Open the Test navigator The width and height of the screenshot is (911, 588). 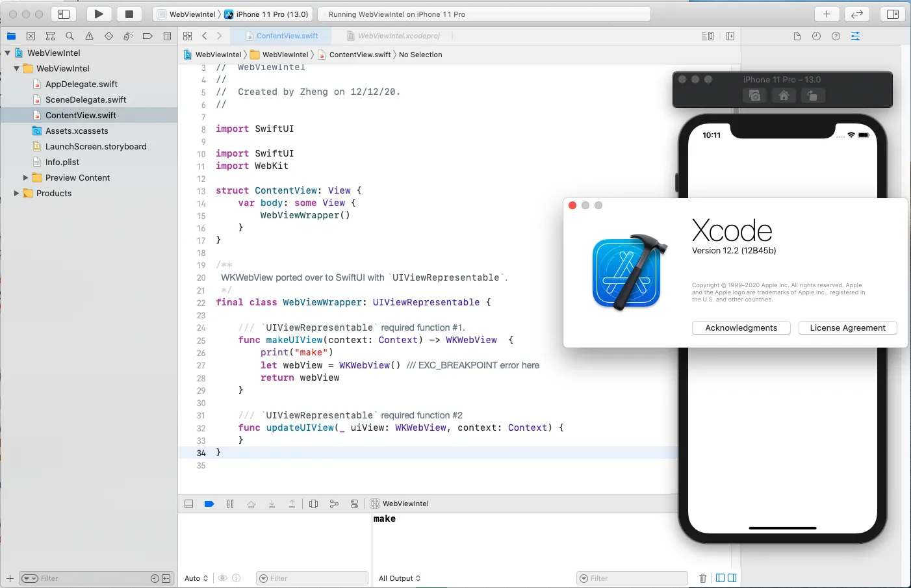tap(109, 36)
